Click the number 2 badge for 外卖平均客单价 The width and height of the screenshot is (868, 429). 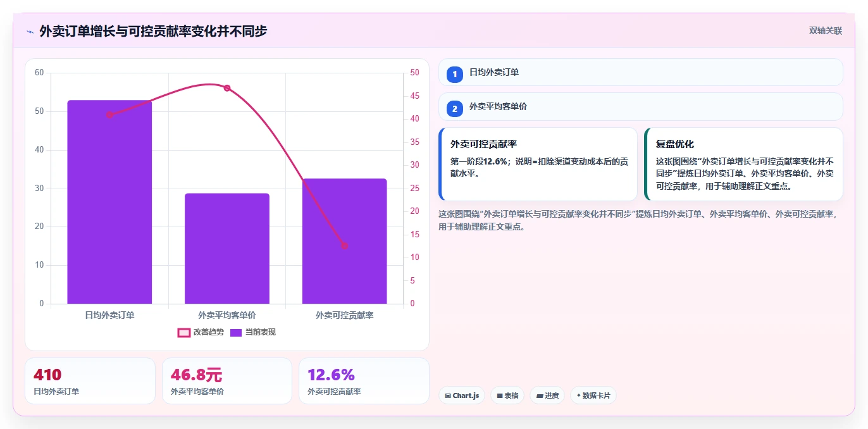point(455,108)
